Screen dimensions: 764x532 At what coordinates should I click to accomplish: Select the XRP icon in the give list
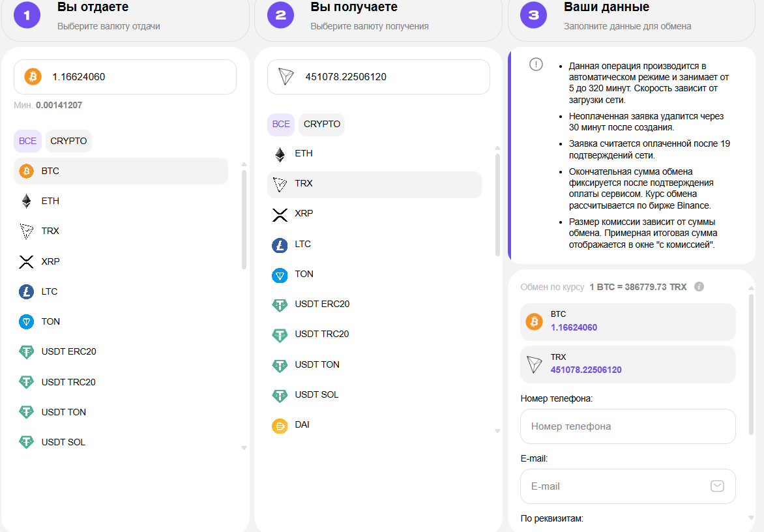pos(26,261)
